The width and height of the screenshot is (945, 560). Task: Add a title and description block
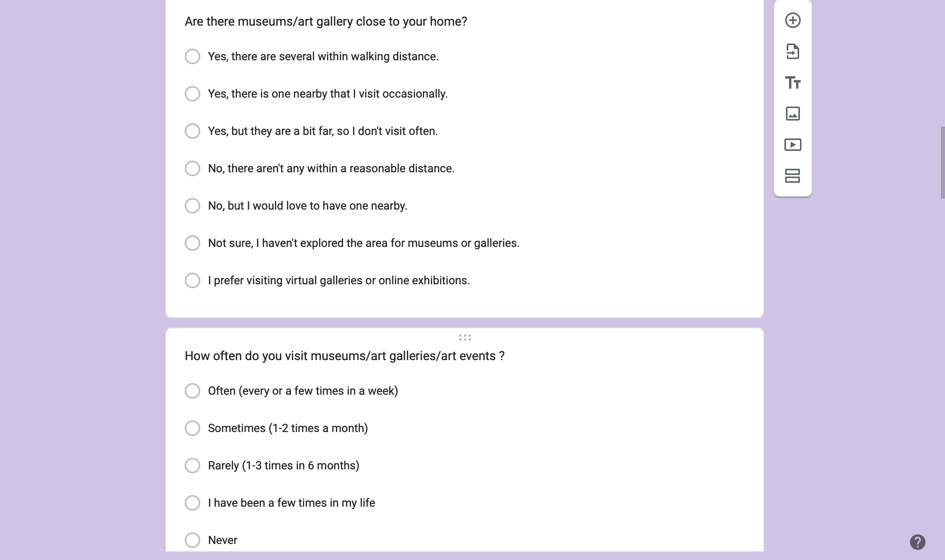click(793, 83)
